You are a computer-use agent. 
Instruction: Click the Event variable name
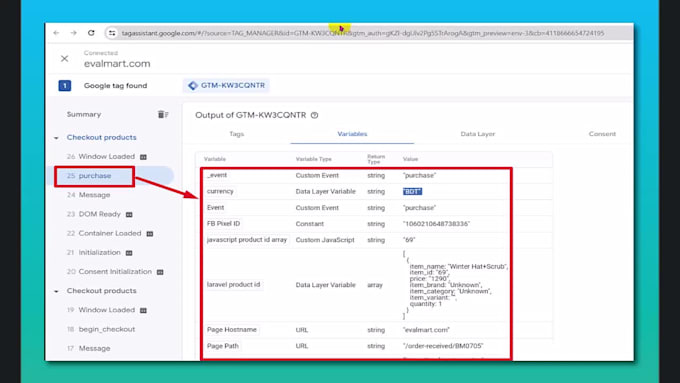click(x=216, y=207)
